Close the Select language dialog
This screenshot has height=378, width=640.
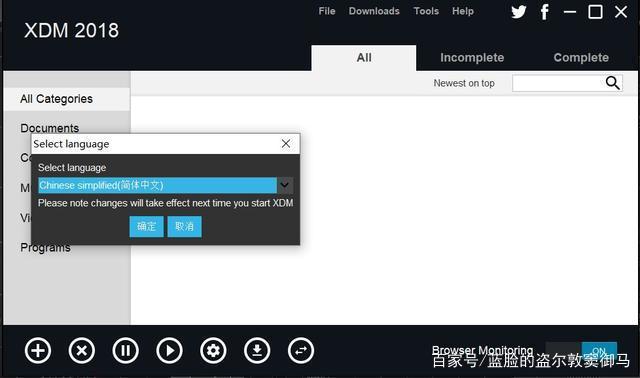coord(286,143)
